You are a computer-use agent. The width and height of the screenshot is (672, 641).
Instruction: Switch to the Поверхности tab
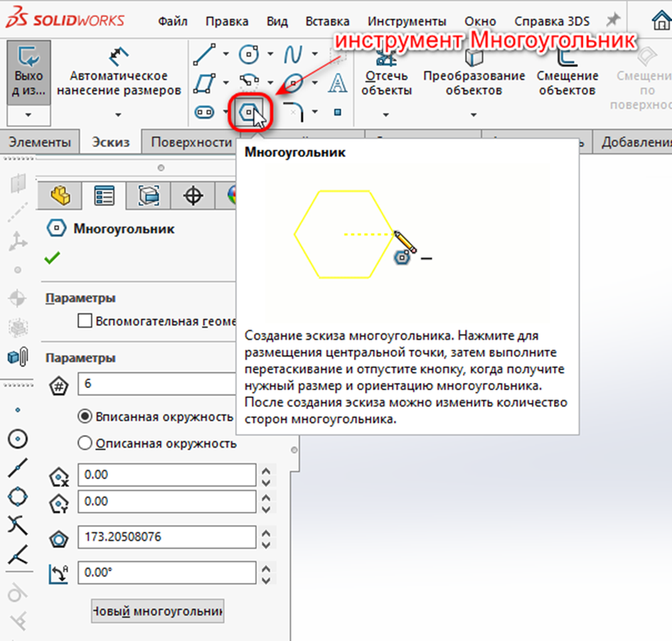(191, 141)
